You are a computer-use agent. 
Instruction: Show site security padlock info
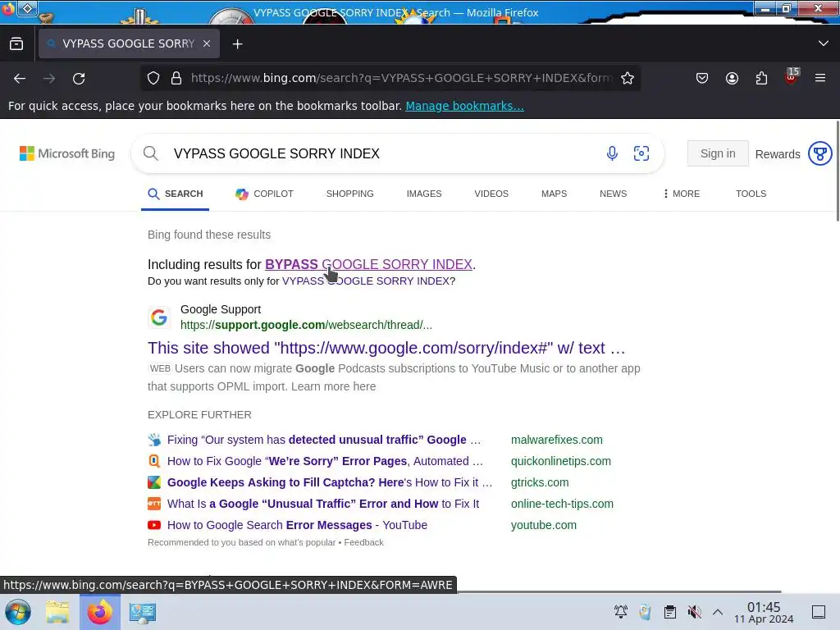176,78
